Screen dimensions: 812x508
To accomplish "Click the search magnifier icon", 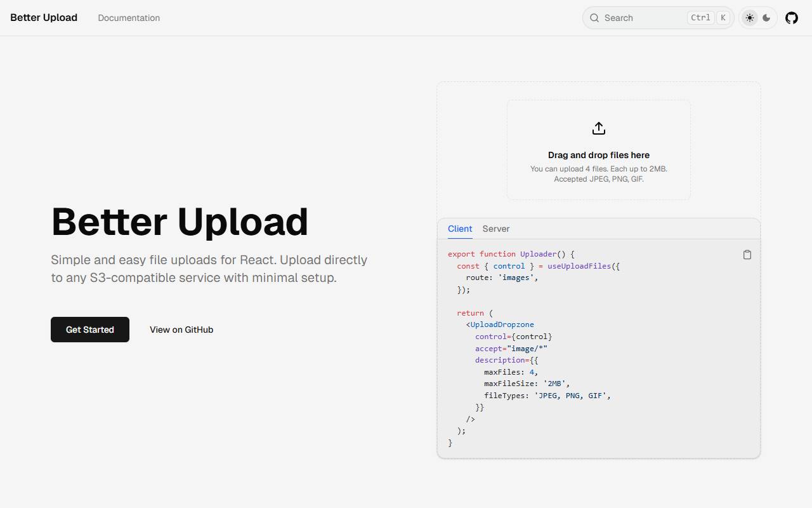I will pyautogui.click(x=594, y=18).
